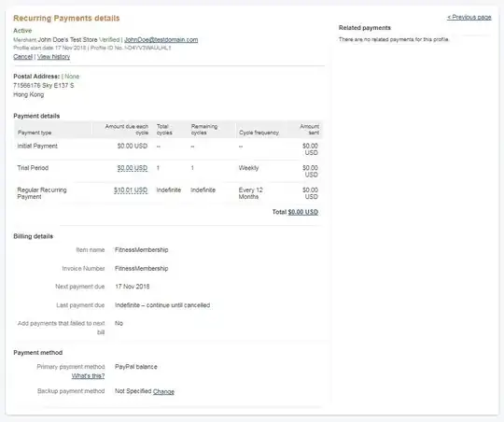Open the JohnDoe@testdomain.com email link
Viewport: 504px width, 422px height.
161,39
